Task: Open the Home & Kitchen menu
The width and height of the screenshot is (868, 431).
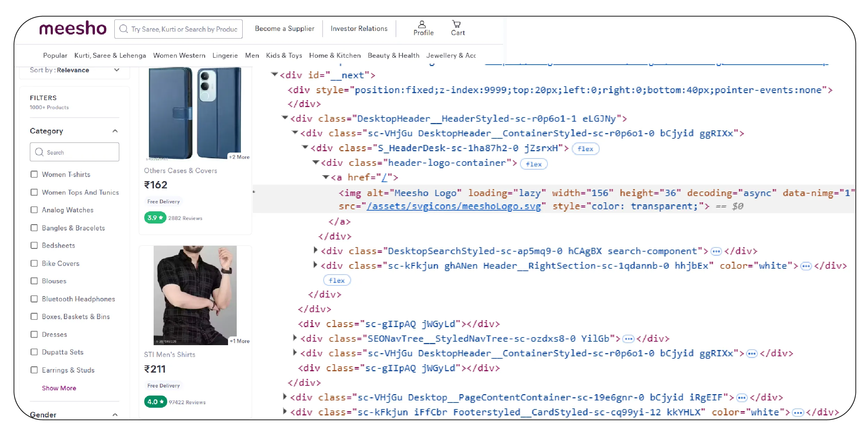Action: (x=334, y=56)
